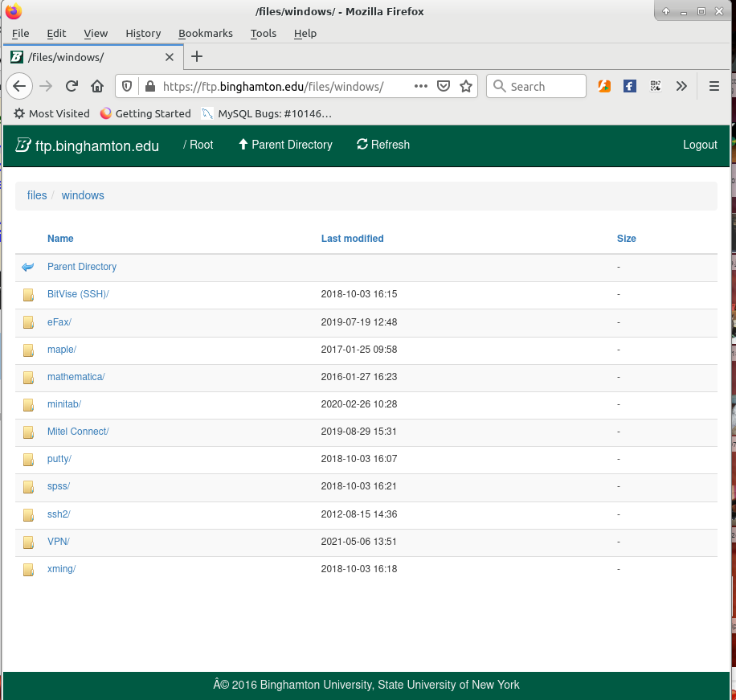Open the tracking protection shield icon
The height and width of the screenshot is (700, 736).
point(127,86)
